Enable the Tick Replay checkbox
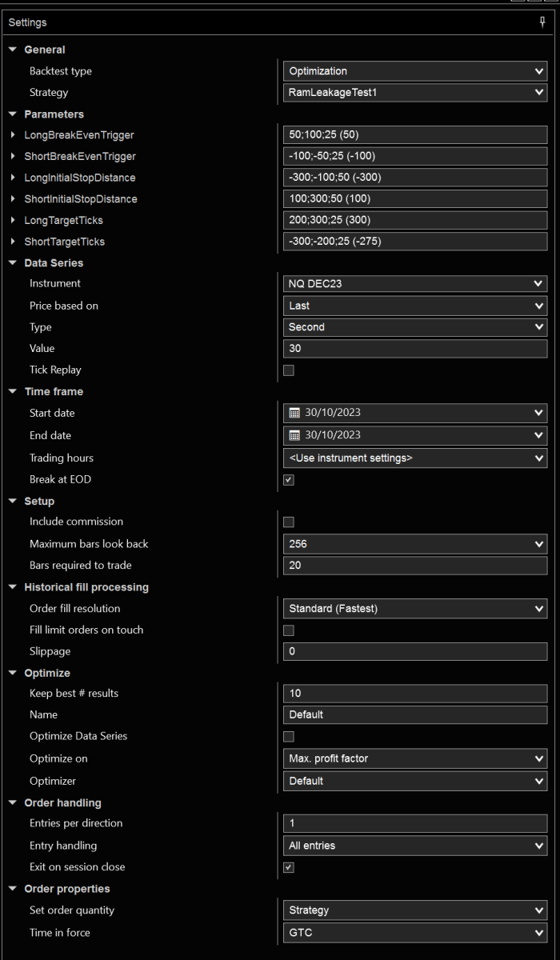This screenshot has width=560, height=960. click(x=289, y=370)
